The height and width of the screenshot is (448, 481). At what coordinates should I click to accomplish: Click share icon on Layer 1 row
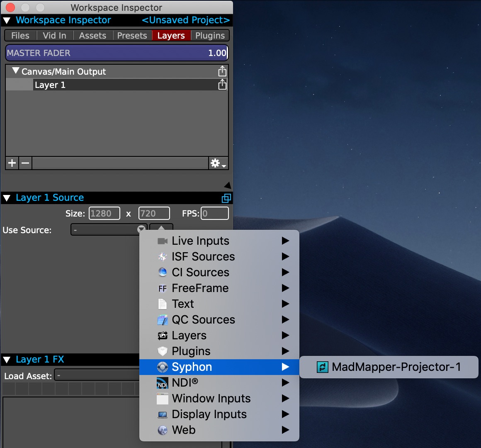coord(222,84)
